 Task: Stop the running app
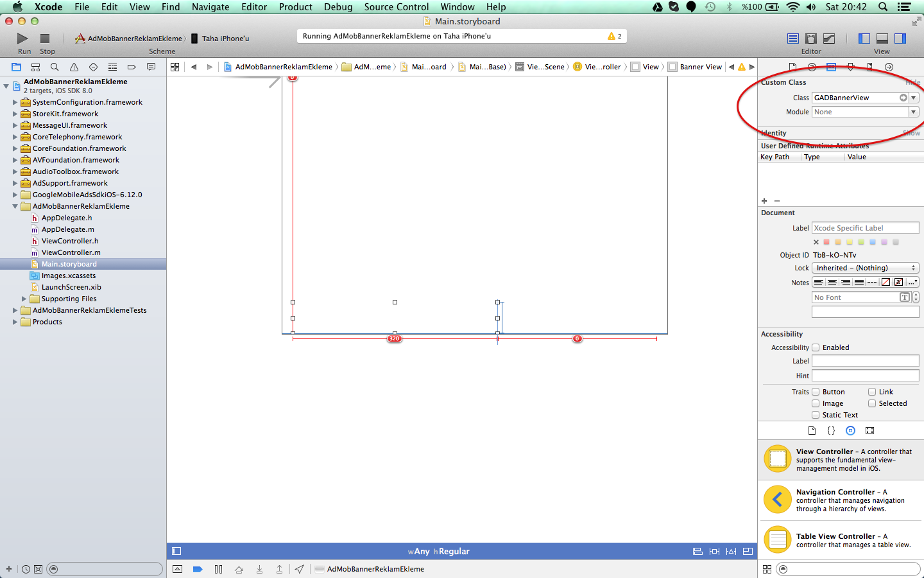45,39
